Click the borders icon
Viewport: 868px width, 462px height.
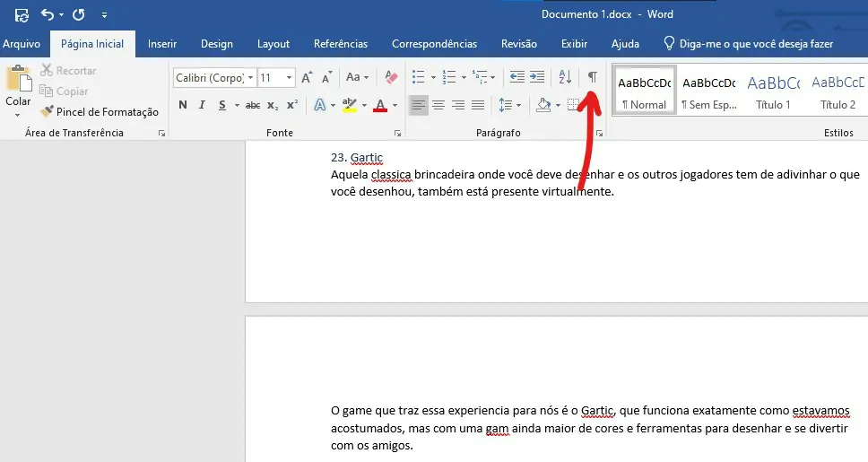click(x=574, y=105)
